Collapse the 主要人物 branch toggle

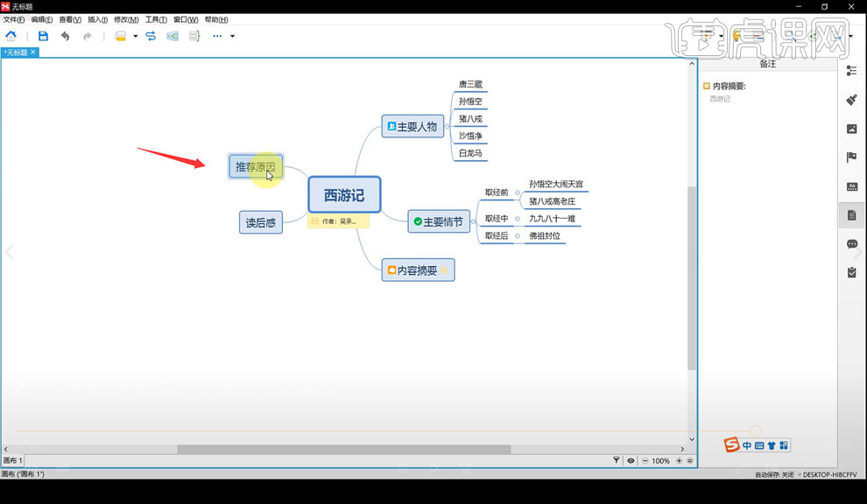point(447,127)
